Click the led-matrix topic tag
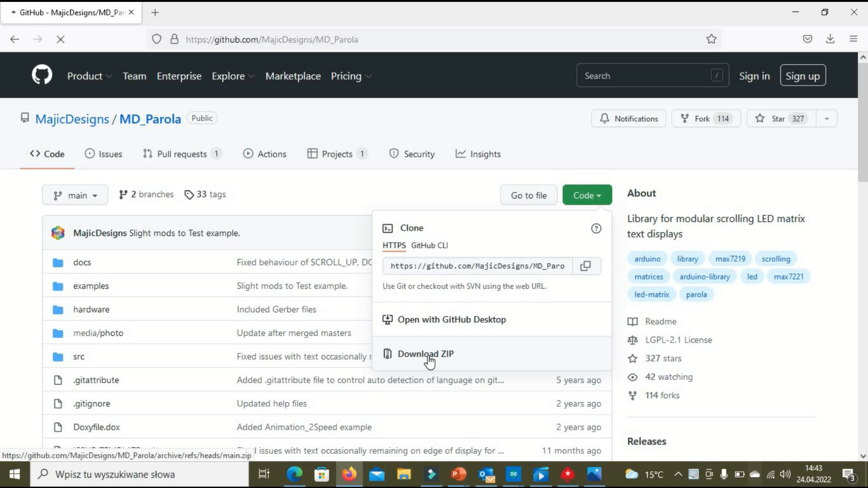 click(652, 294)
